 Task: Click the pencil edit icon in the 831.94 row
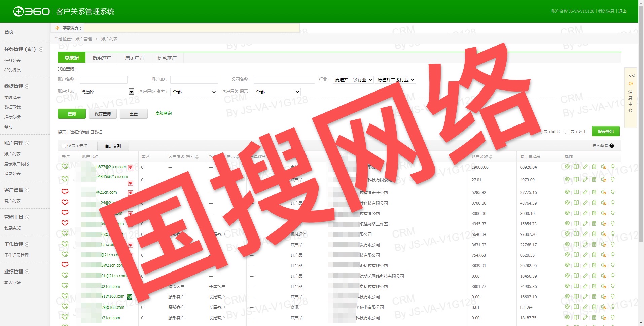[585, 307]
